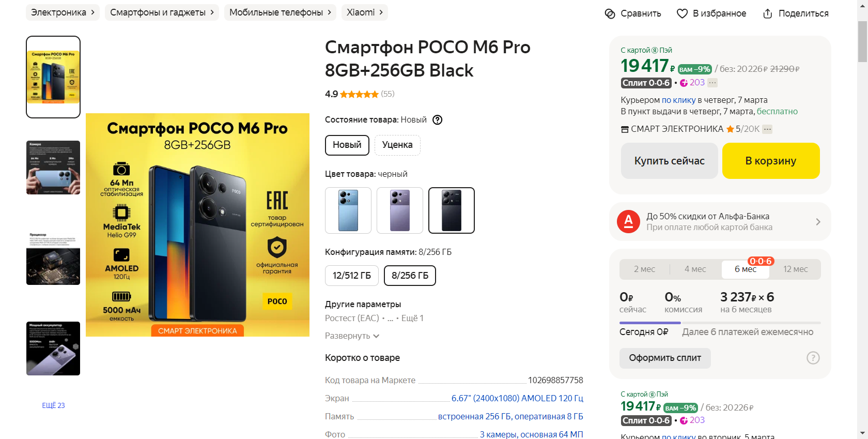Open the ЕЩЁ 23 photos link
The height and width of the screenshot is (439, 868).
click(53, 405)
